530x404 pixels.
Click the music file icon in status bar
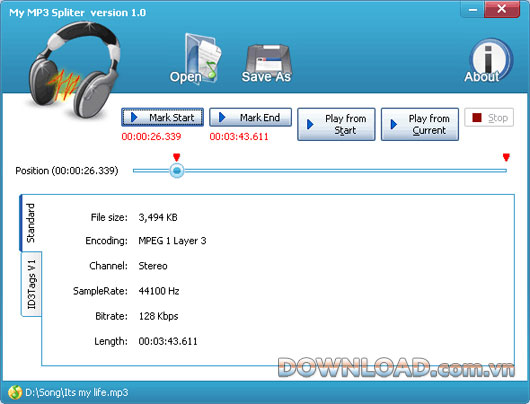(x=15, y=393)
